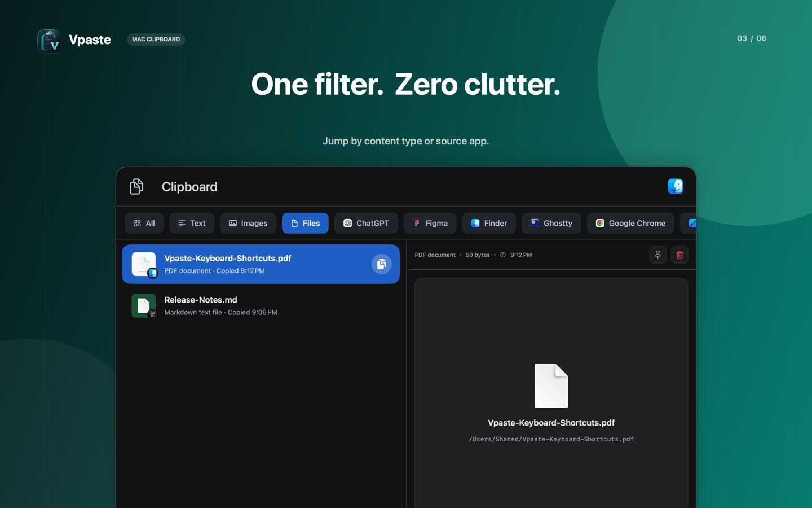Click the clock icon next to 9:12 PM
The image size is (812, 508).
tap(503, 255)
